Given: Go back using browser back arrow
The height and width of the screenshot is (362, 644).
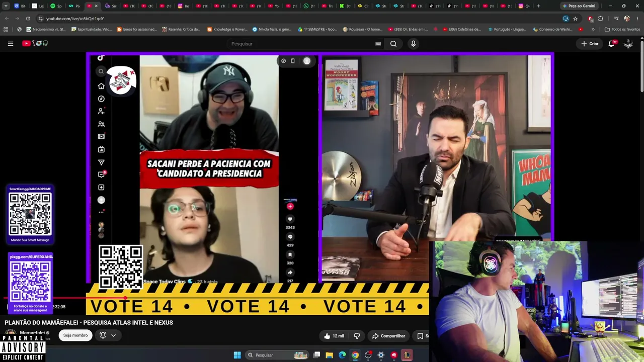Looking at the screenshot, I should coord(7,19).
